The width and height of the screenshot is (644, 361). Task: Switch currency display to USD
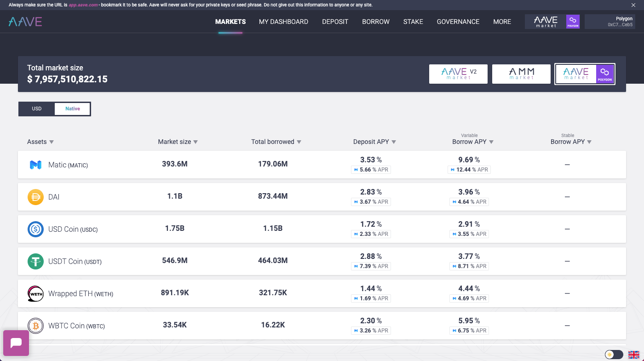click(x=37, y=109)
